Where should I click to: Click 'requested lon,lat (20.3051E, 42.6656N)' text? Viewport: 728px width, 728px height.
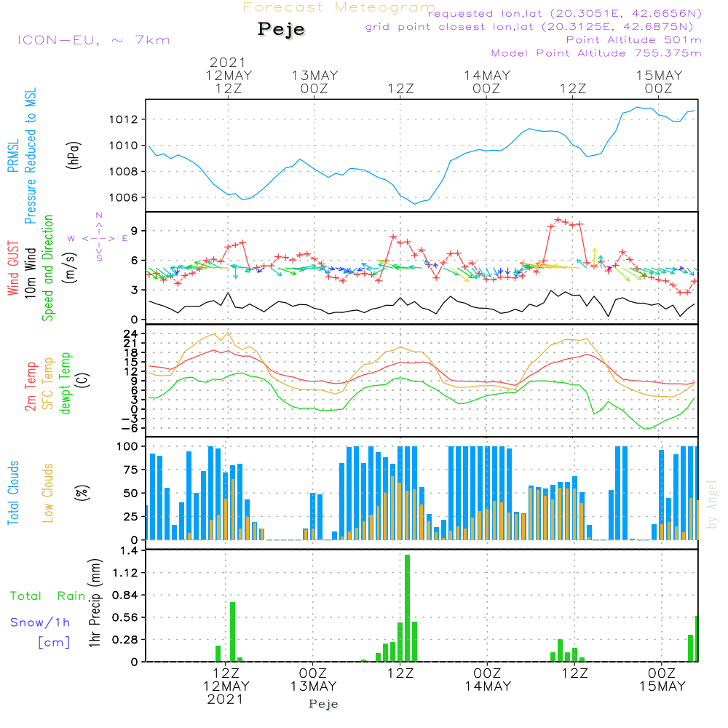[565, 13]
